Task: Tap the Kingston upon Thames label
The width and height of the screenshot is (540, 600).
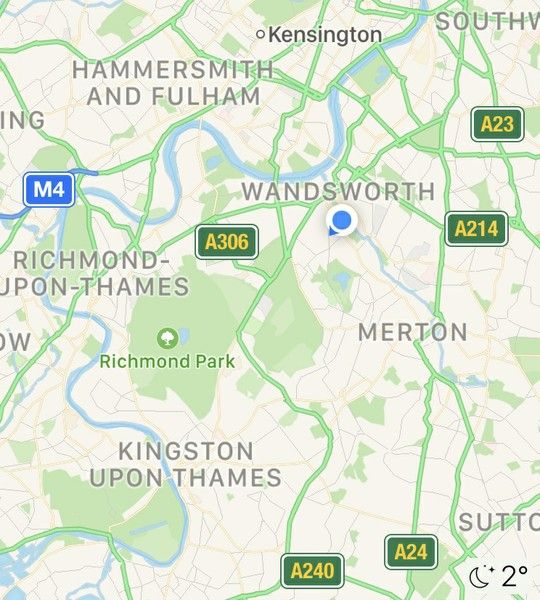Action: pyautogui.click(x=186, y=465)
